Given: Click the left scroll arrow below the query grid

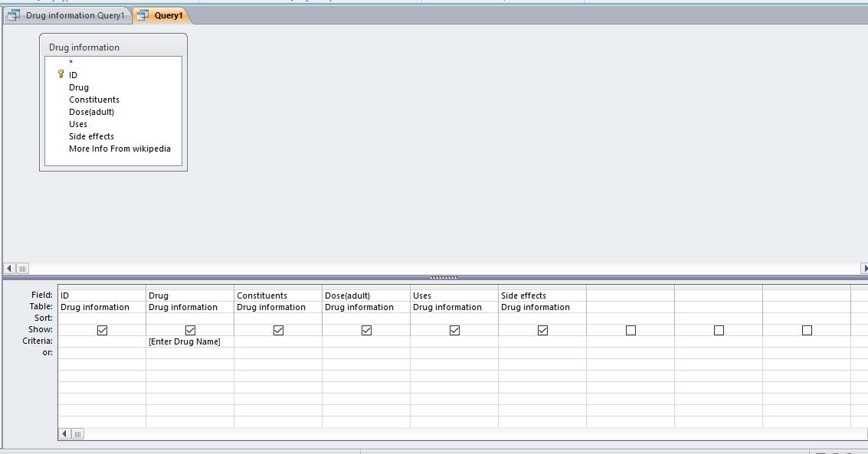Looking at the screenshot, I should click(x=64, y=434).
